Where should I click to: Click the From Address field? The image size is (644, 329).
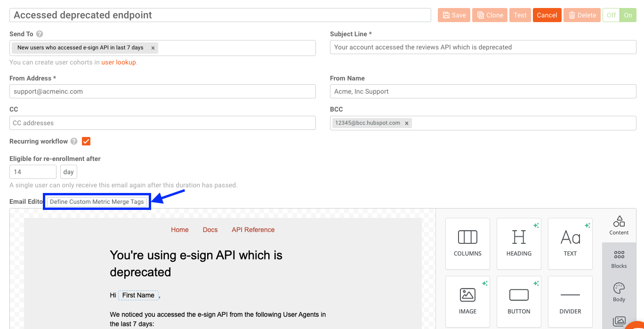(x=162, y=91)
